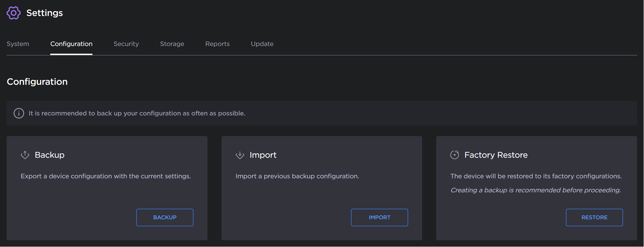The width and height of the screenshot is (644, 247).
Task: Click the Factory Restore circular reset icon
Action: [454, 155]
